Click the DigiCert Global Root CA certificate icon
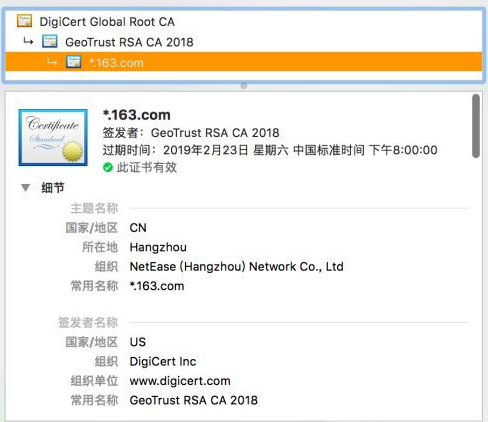 click(x=24, y=21)
